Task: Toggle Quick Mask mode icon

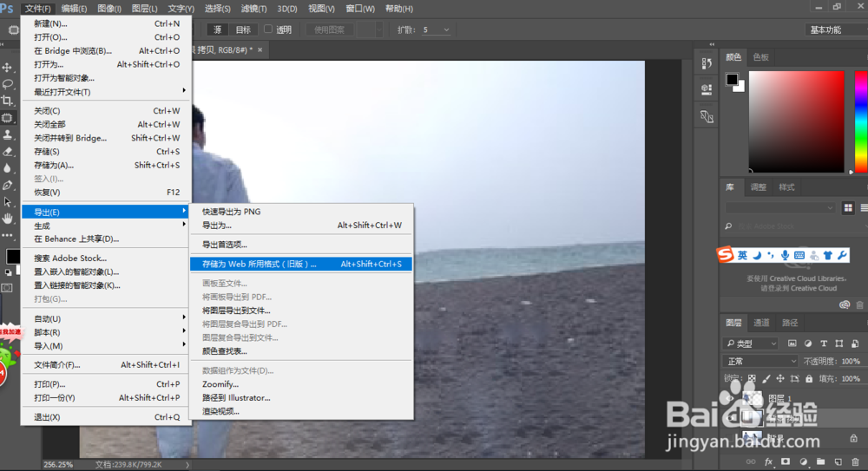Action: point(7,288)
